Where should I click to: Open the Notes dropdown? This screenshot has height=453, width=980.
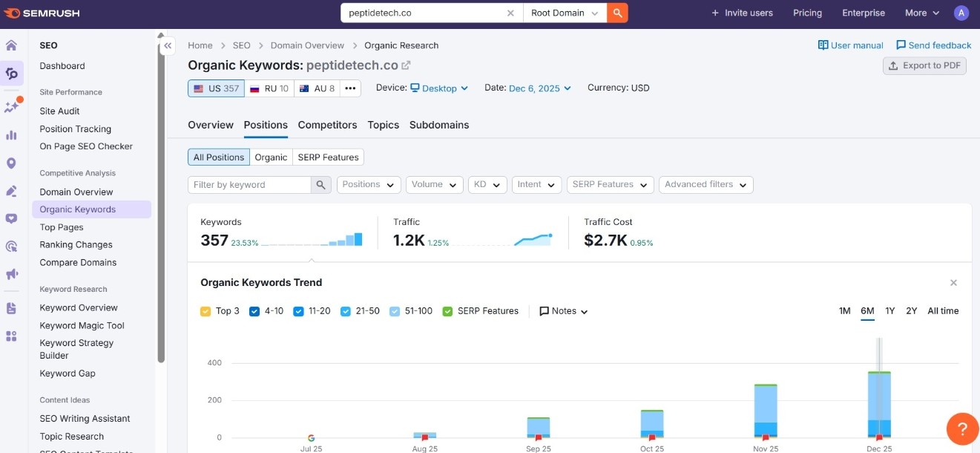[x=564, y=311]
